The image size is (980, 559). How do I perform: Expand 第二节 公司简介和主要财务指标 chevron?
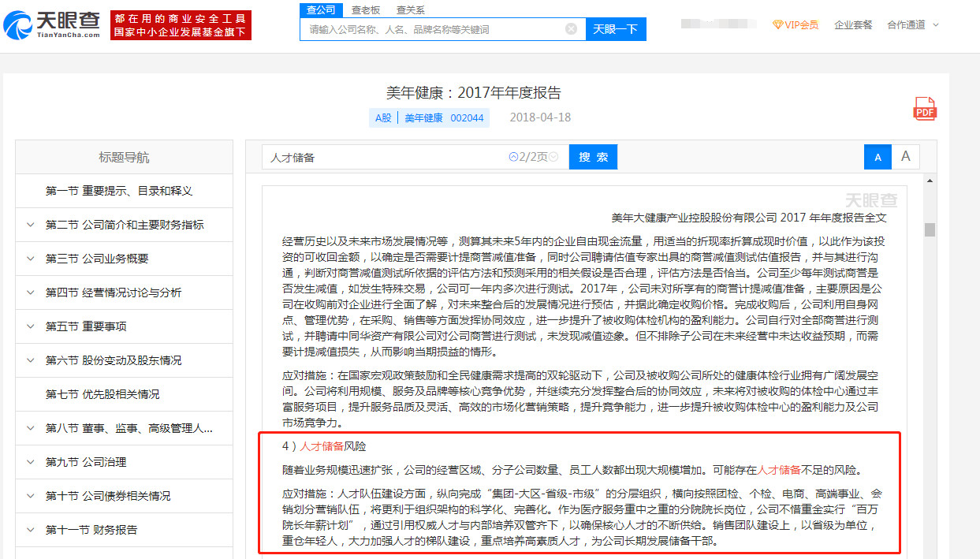[31, 225]
